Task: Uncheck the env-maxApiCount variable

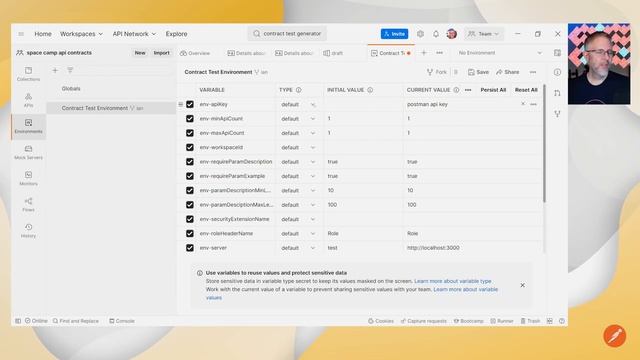Action: click(x=190, y=133)
